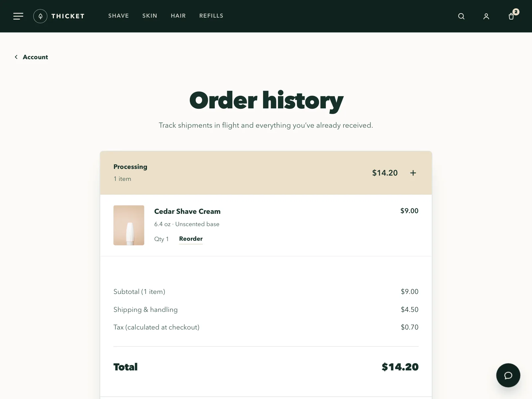Select the 6.4 oz · Unscented base text

[187, 224]
